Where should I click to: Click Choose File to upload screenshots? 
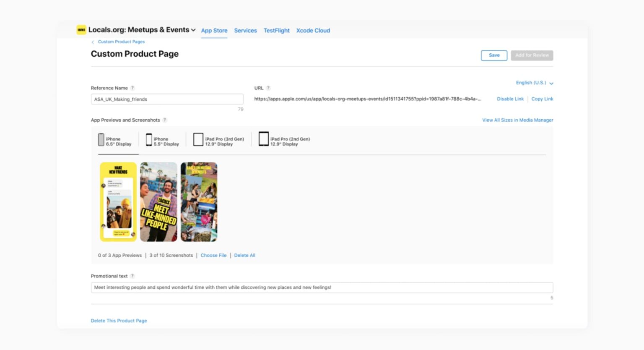point(213,255)
